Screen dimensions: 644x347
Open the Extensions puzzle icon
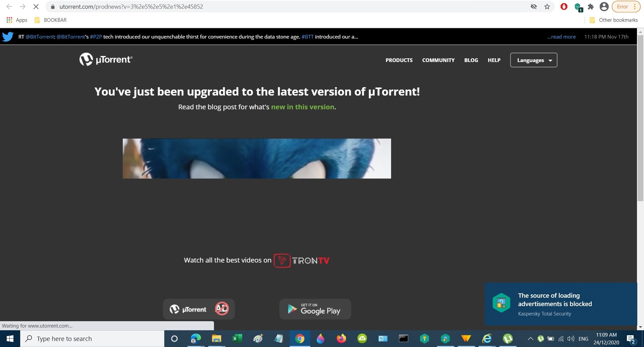point(591,6)
